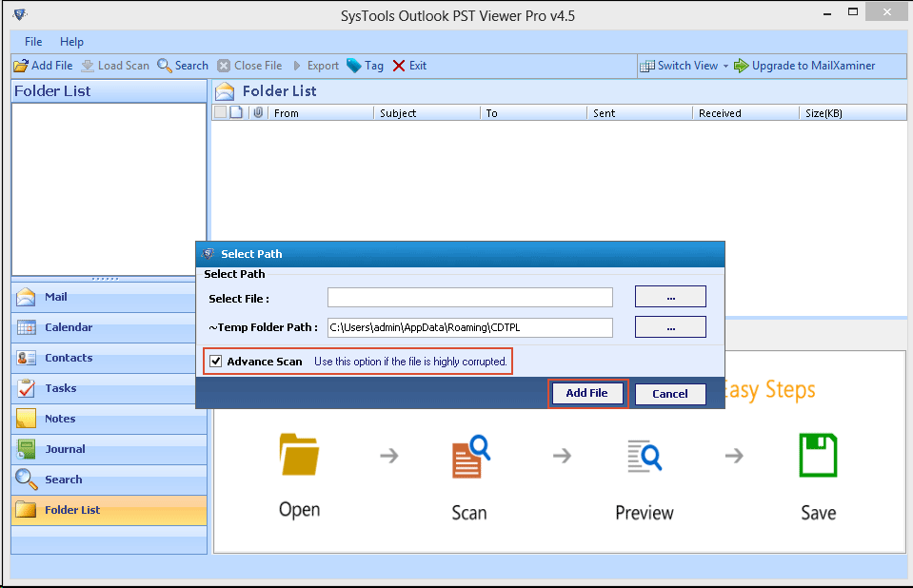Click the Save floppy disk icon
The width and height of the screenshot is (913, 588).
818,455
